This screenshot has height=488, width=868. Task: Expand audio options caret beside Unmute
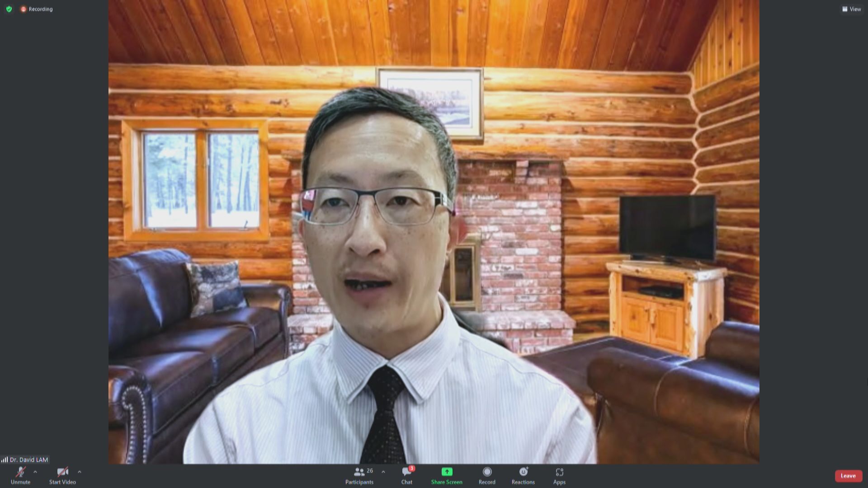35,472
